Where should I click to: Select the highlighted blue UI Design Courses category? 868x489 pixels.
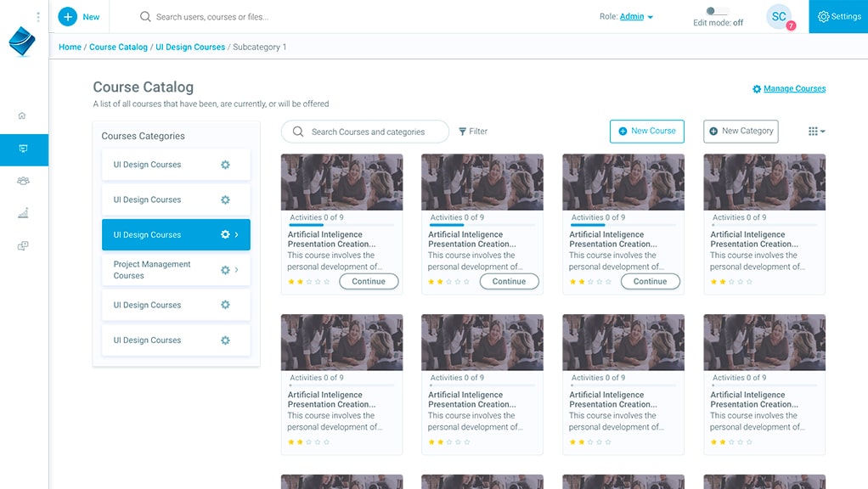click(176, 234)
